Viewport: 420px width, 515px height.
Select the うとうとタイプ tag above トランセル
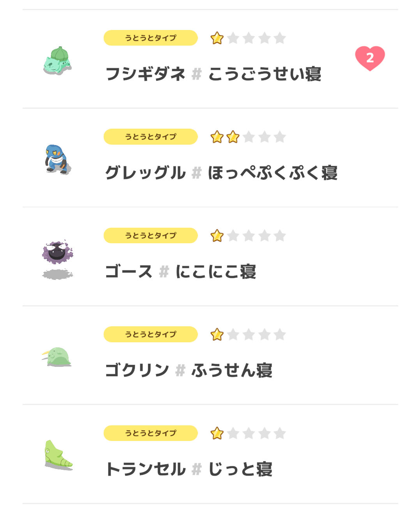(x=151, y=433)
